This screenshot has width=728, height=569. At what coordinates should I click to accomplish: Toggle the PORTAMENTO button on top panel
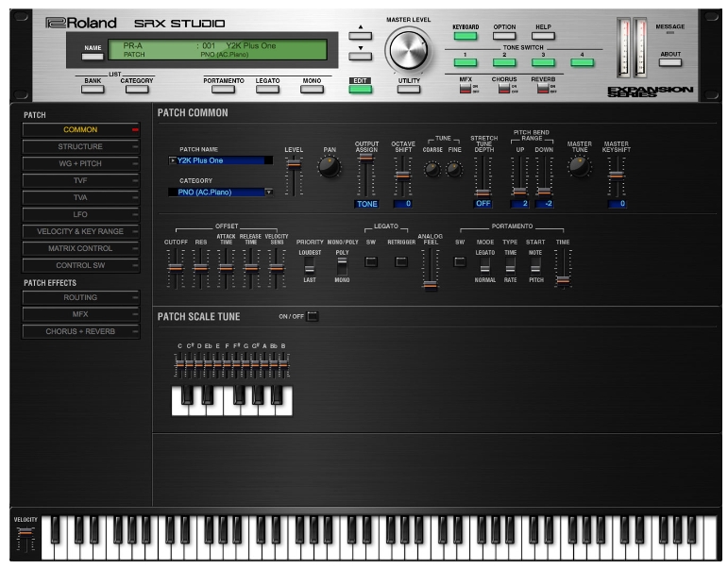(x=224, y=89)
